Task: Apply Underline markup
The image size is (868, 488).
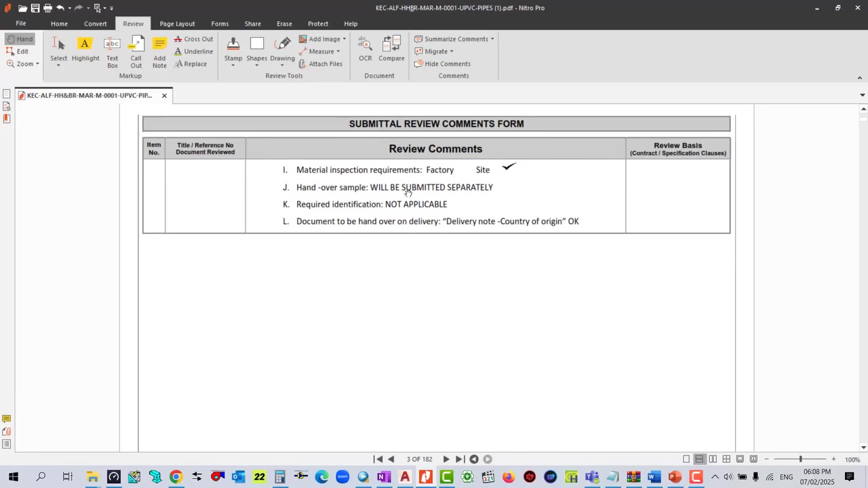Action: (193, 52)
